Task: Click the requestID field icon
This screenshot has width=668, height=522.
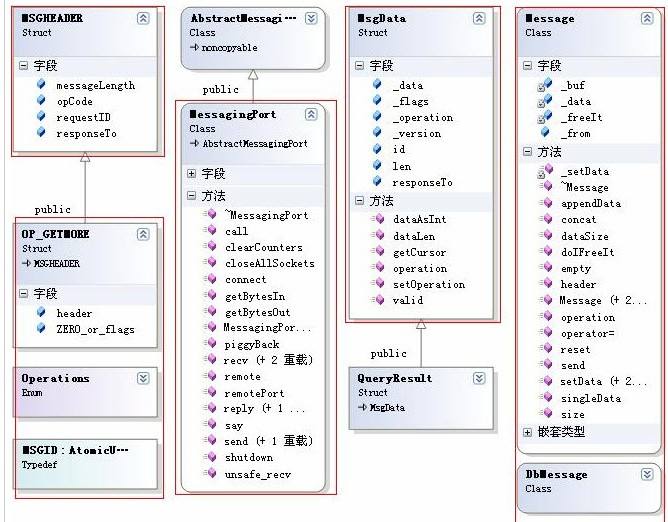Action: 41,116
